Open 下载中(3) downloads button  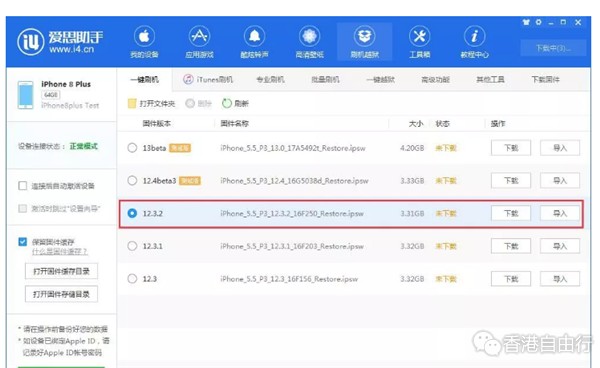tap(553, 48)
